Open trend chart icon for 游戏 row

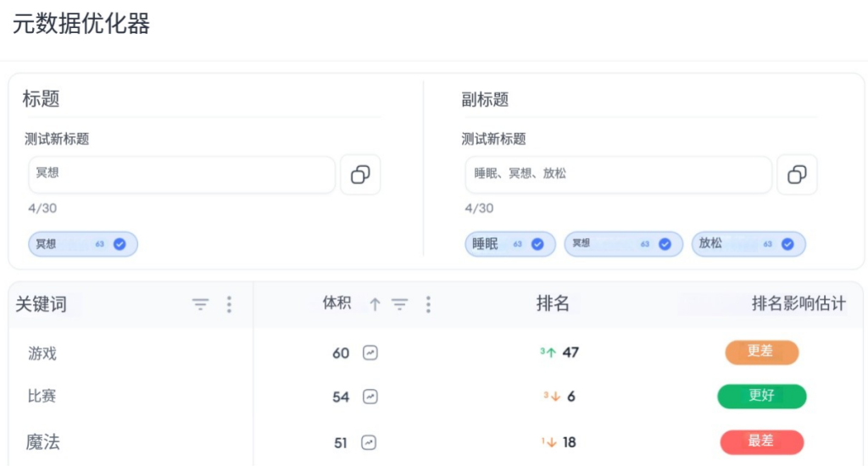(370, 352)
